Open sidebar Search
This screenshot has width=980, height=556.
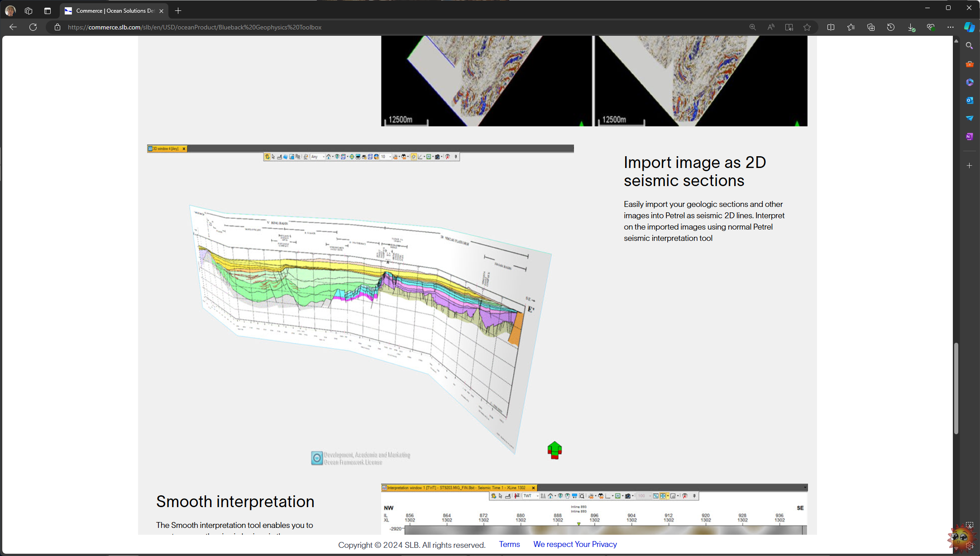click(x=970, y=46)
